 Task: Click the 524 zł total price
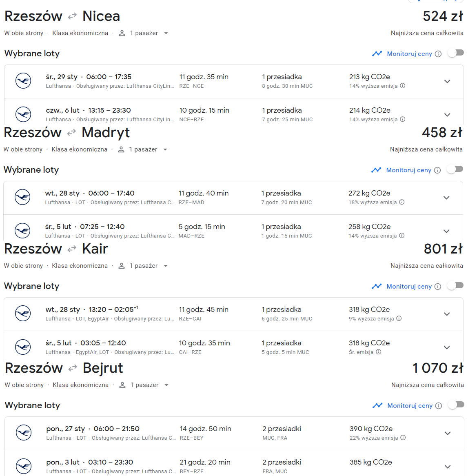tap(443, 16)
